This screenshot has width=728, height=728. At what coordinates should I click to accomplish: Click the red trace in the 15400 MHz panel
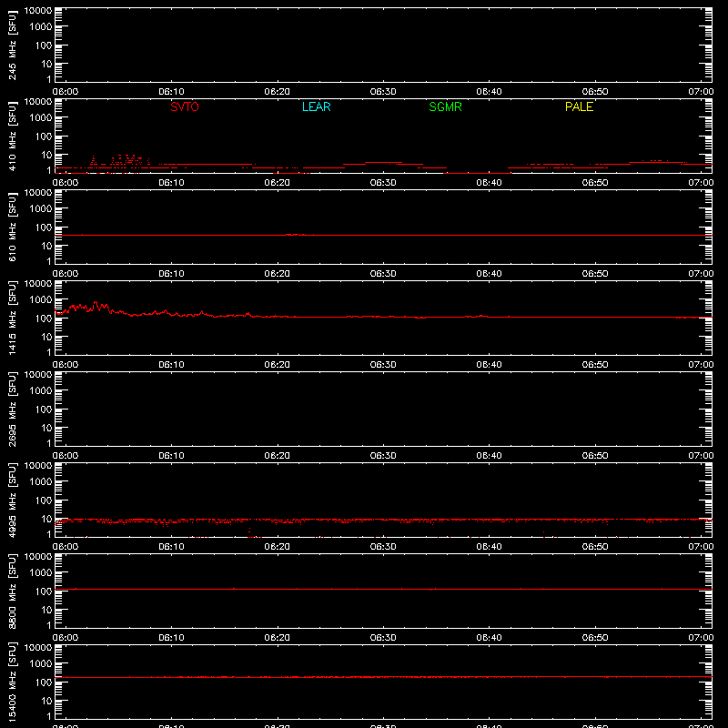[x=383, y=677]
